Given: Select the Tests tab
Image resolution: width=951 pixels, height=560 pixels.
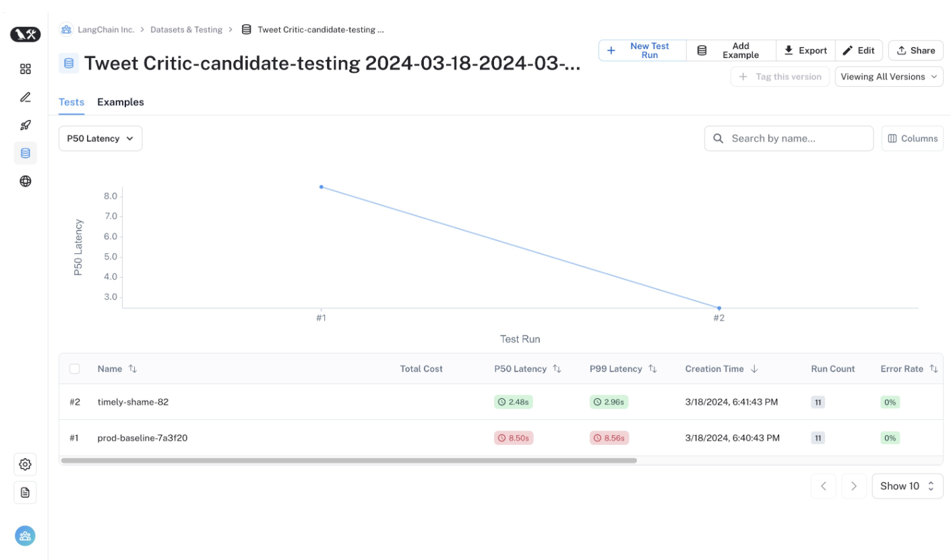Looking at the screenshot, I should pyautogui.click(x=71, y=102).
